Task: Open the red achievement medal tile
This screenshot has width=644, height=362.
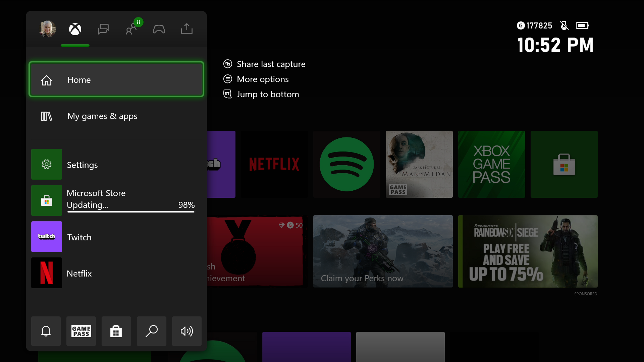Action: point(257,251)
